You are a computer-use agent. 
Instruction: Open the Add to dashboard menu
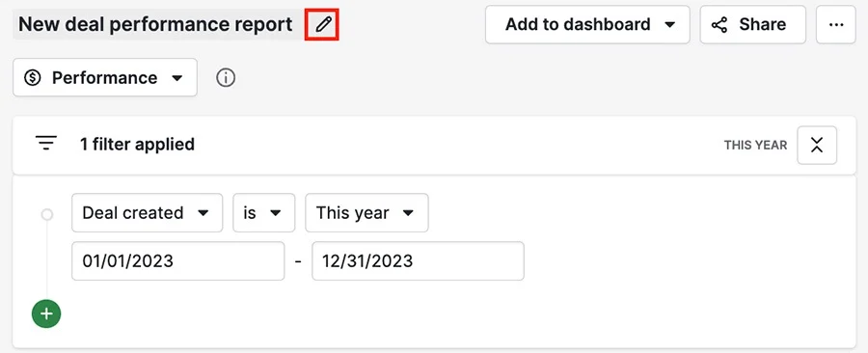587,24
